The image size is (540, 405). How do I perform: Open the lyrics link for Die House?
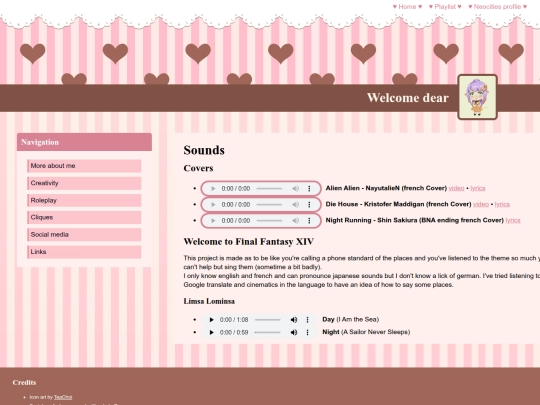coord(502,204)
